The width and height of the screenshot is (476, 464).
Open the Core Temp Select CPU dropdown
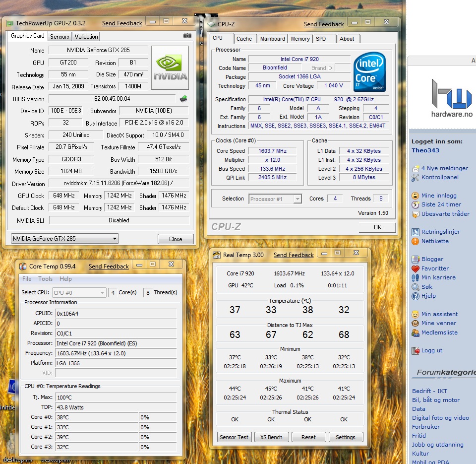79,293
